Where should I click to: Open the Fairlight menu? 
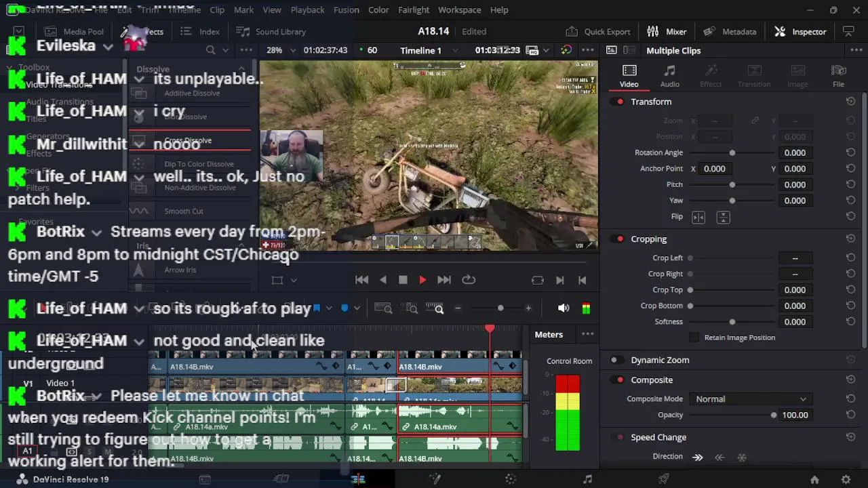click(414, 9)
